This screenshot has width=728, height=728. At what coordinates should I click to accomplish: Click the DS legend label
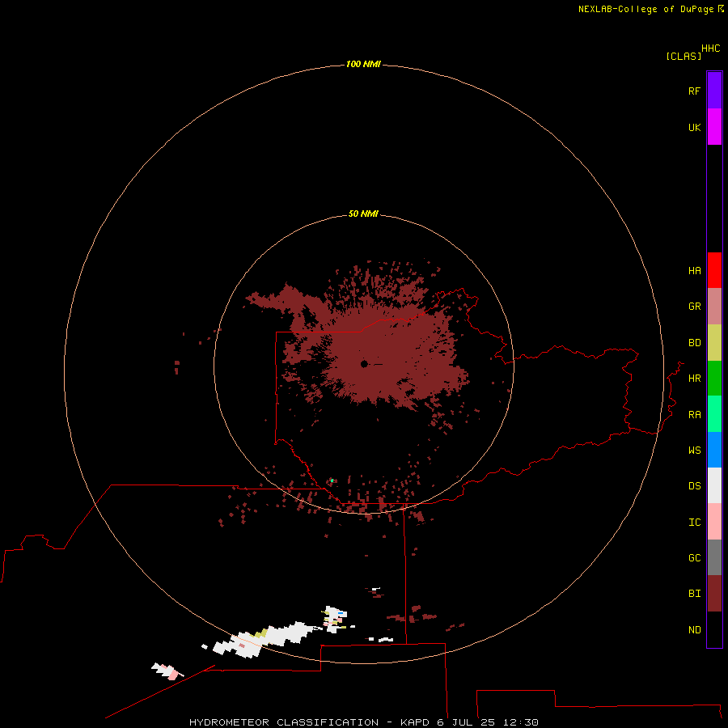tap(694, 486)
